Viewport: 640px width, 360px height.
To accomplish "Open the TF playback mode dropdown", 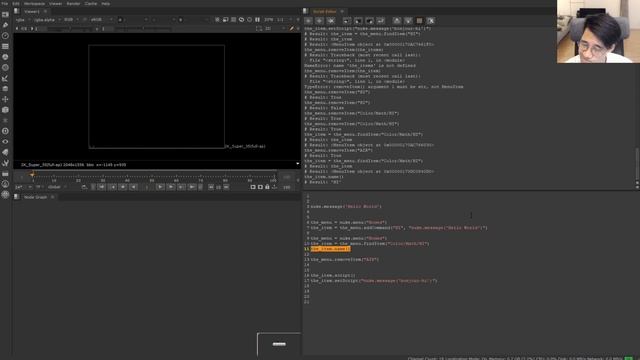I will click(x=40, y=187).
